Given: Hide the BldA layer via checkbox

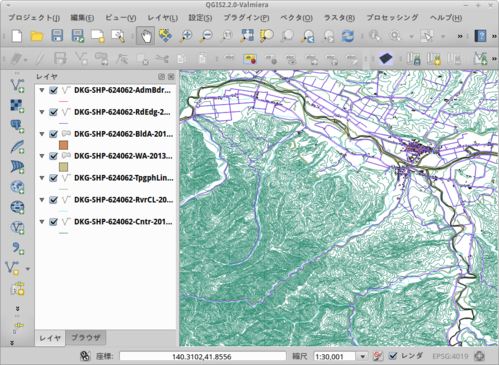Looking at the screenshot, I should coord(53,134).
